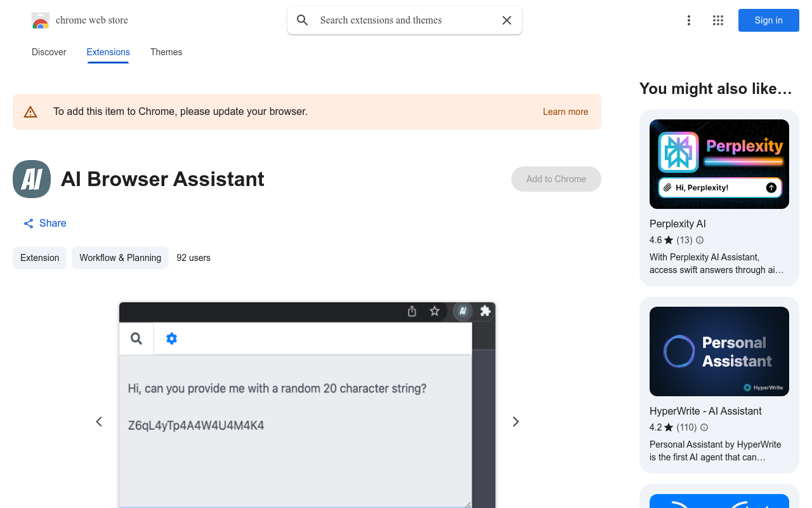Click the magnifying glass search icon
Image resolution: width=812 pixels, height=508 pixels.
pyautogui.click(x=302, y=20)
